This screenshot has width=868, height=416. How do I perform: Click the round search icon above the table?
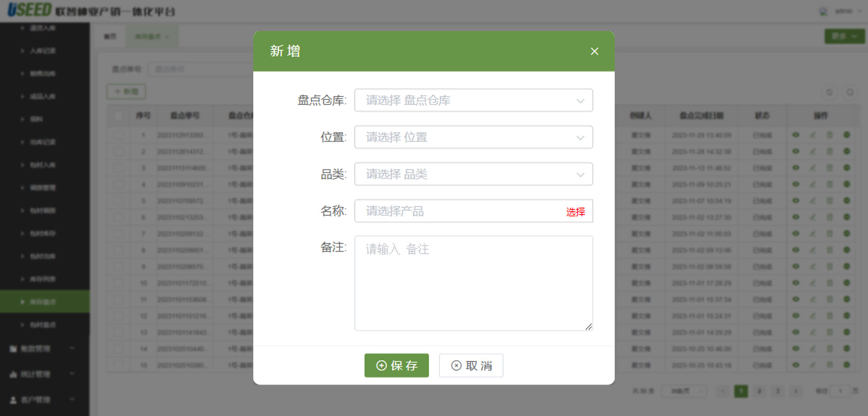850,92
